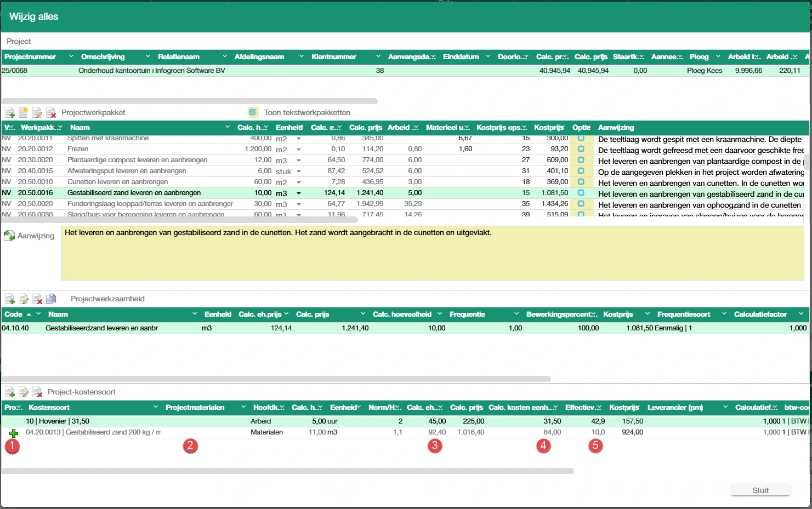Toggle Optie checkbox for Frezen row
The image size is (812, 509).
click(x=581, y=149)
